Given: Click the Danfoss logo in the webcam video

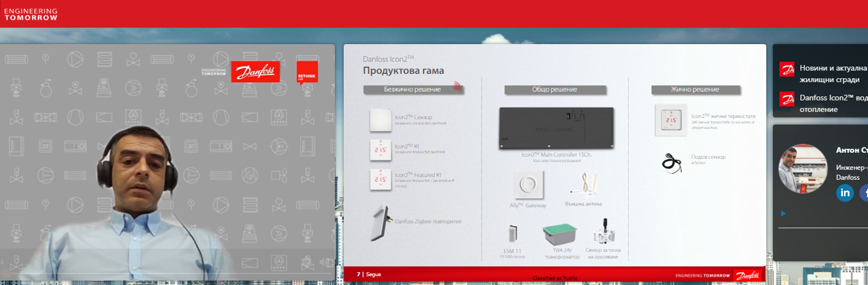Looking at the screenshot, I should 255,71.
